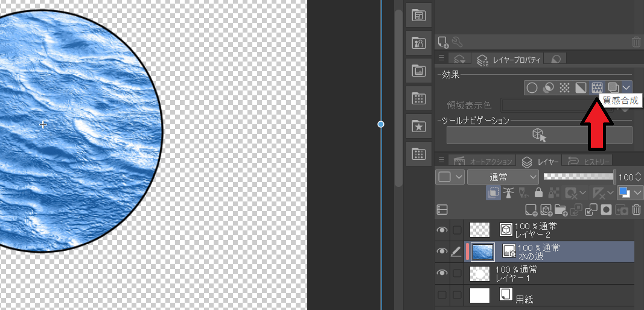Expand the effects options chevron
The height and width of the screenshot is (310, 644).
click(x=626, y=87)
